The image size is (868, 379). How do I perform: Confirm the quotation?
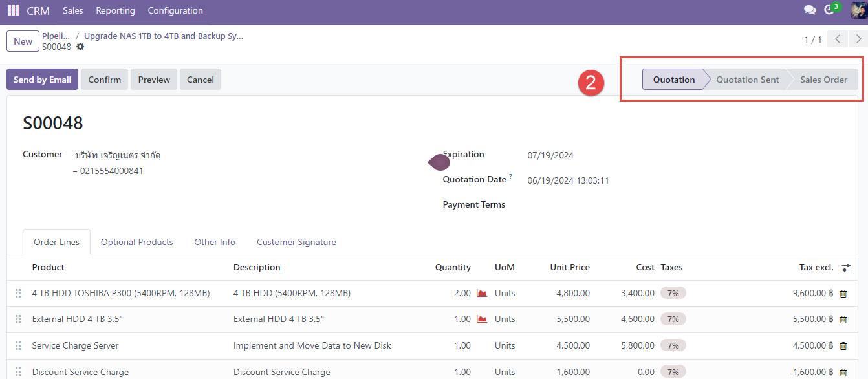pos(105,80)
